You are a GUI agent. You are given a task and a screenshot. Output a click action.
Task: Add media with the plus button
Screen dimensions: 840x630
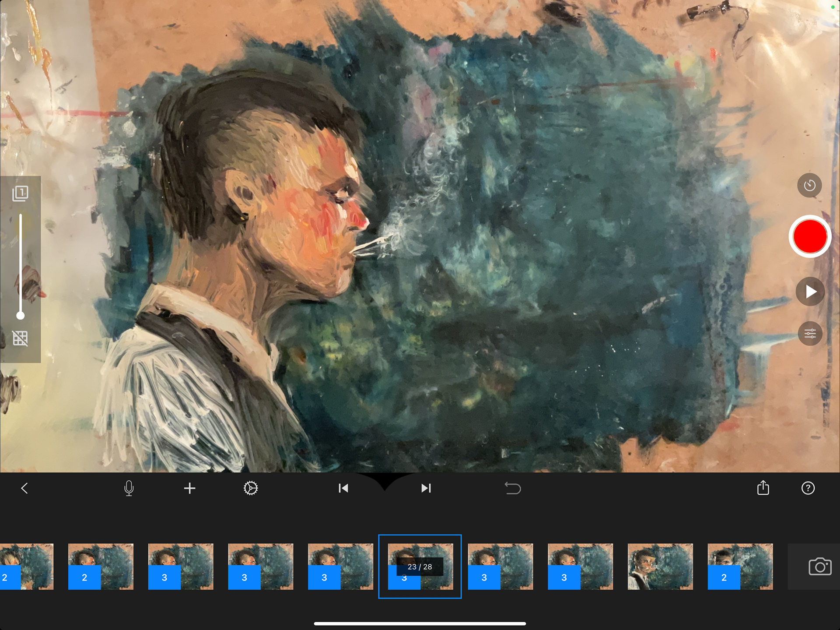tap(189, 488)
